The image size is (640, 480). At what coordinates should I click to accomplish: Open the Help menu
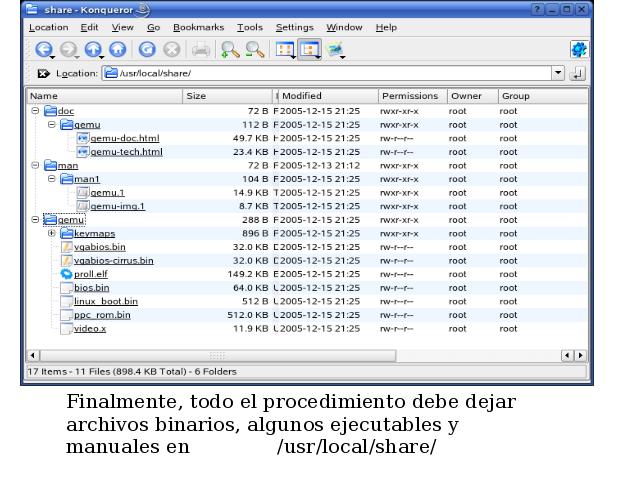(x=386, y=27)
